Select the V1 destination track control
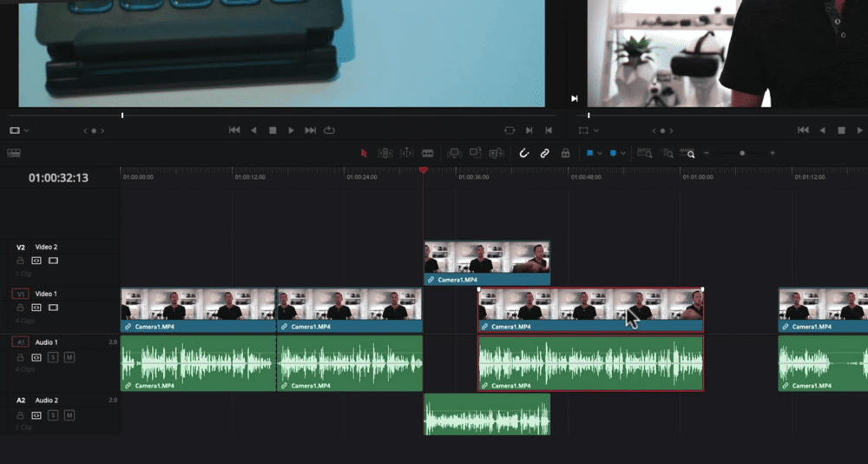Screen dimensions: 868x464 [20, 294]
